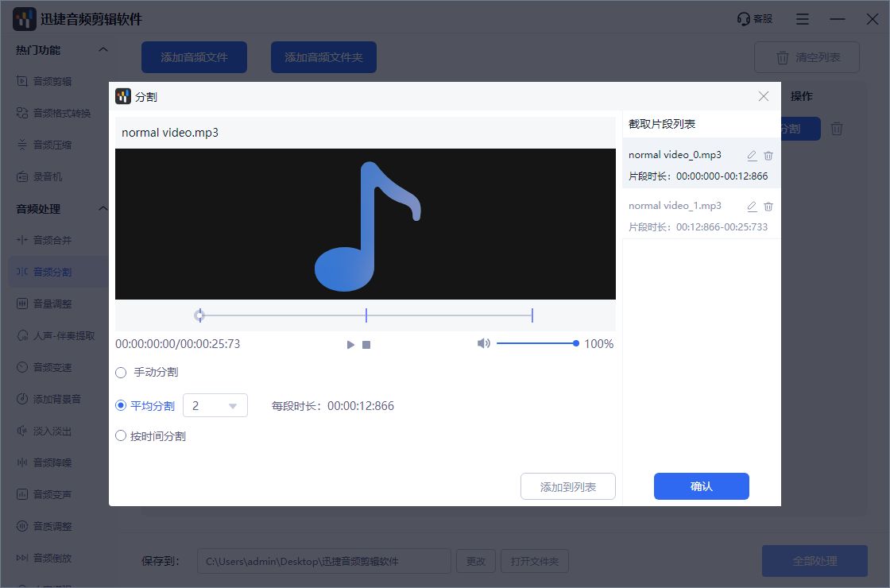Delete the normal video_1.mp3 segment

pyautogui.click(x=768, y=207)
